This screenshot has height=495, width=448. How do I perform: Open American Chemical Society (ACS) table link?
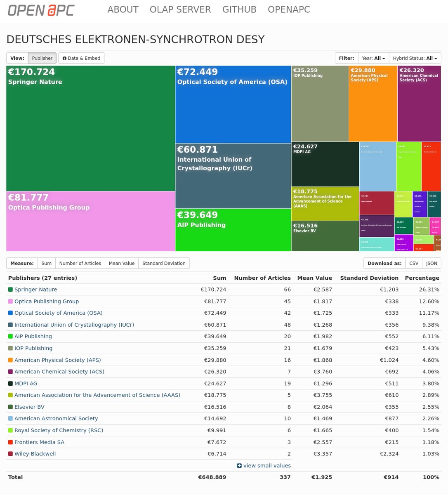pos(59,372)
